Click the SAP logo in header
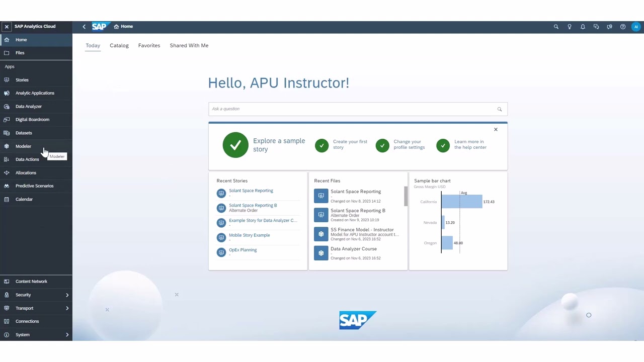 (100, 26)
